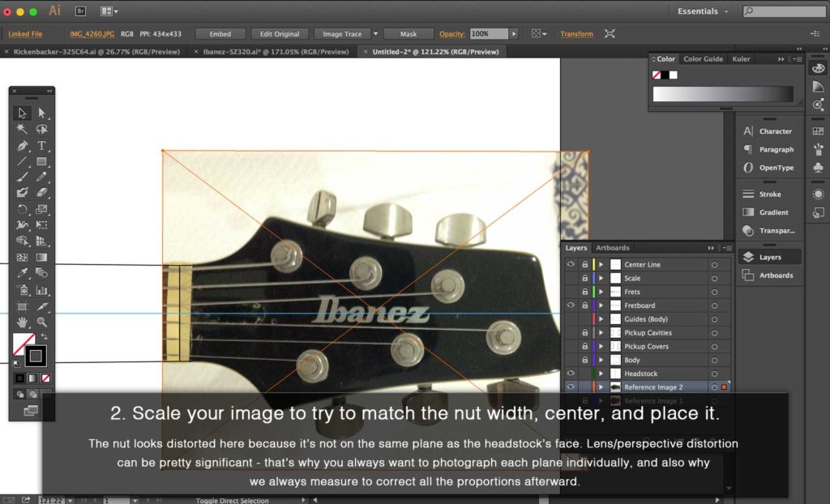Click the Edit Original button

(279, 34)
